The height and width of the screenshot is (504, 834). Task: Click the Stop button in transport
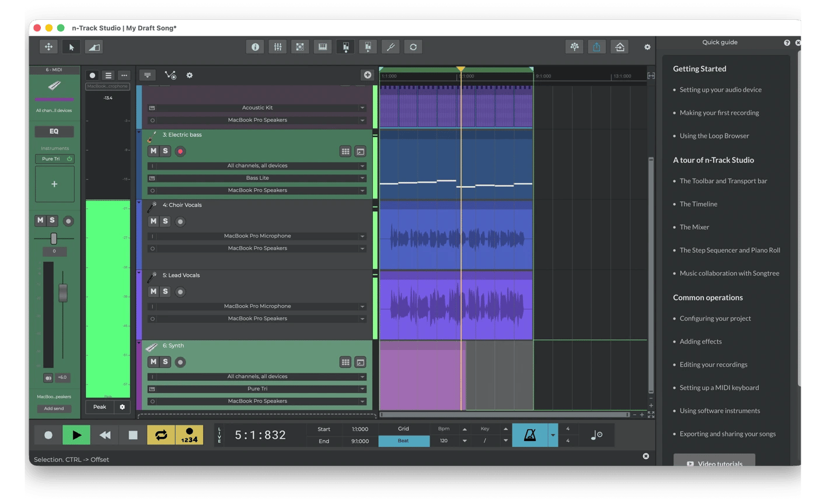(133, 435)
